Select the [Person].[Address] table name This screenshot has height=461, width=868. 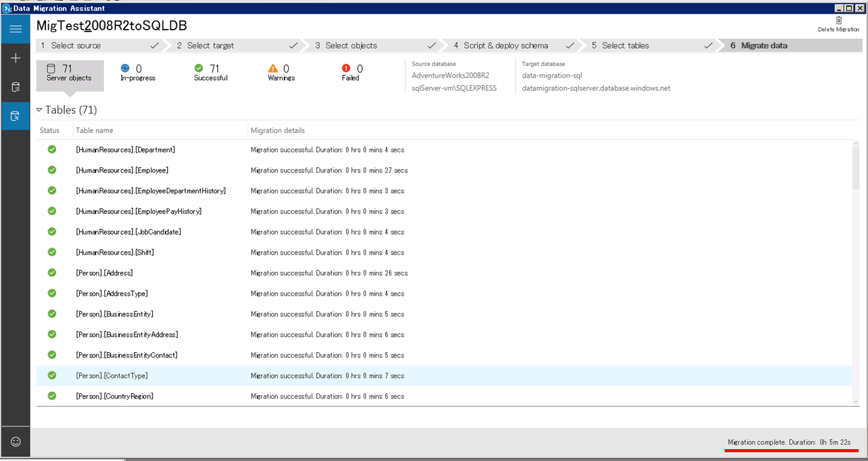coord(104,273)
